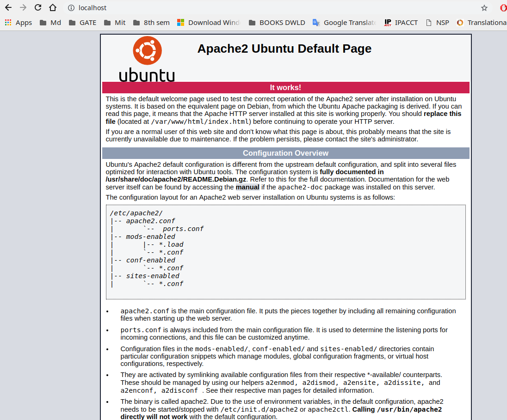
Task: Open the NSP bookmark
Action: pyautogui.click(x=438, y=23)
